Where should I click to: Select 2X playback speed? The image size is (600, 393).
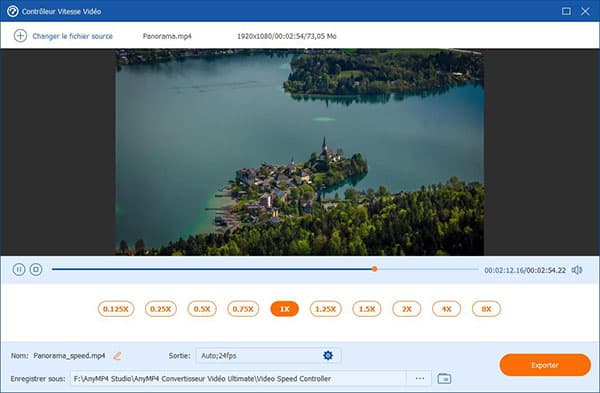407,309
